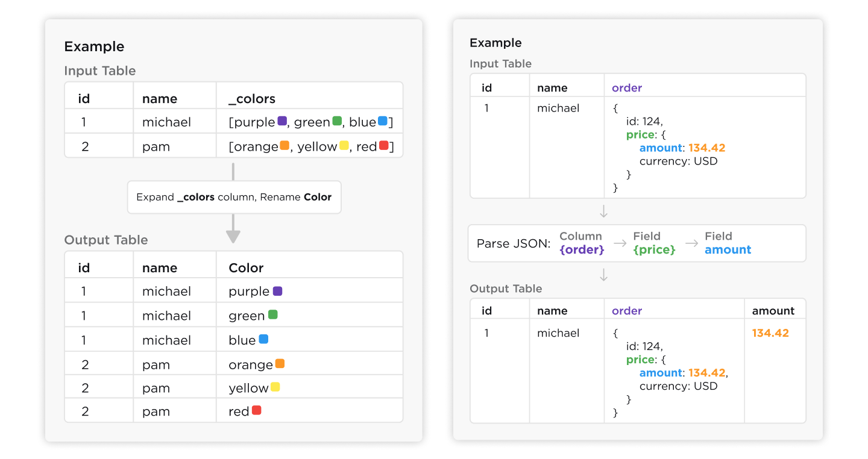Click the arrow between {order} and {price}
This screenshot has height=459, width=868.
click(620, 243)
